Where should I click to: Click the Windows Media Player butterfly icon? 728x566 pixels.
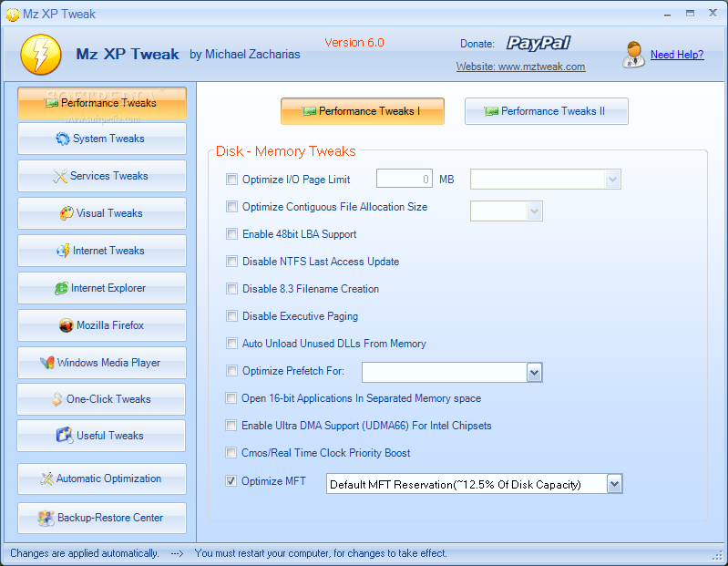47,363
